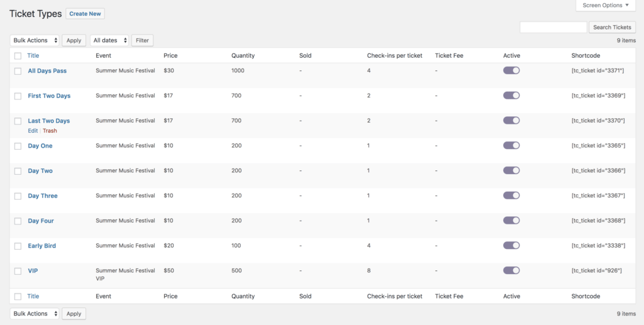The height and width of the screenshot is (325, 644).
Task: Tick the checkbox beside Day Four
Action: coord(18,221)
